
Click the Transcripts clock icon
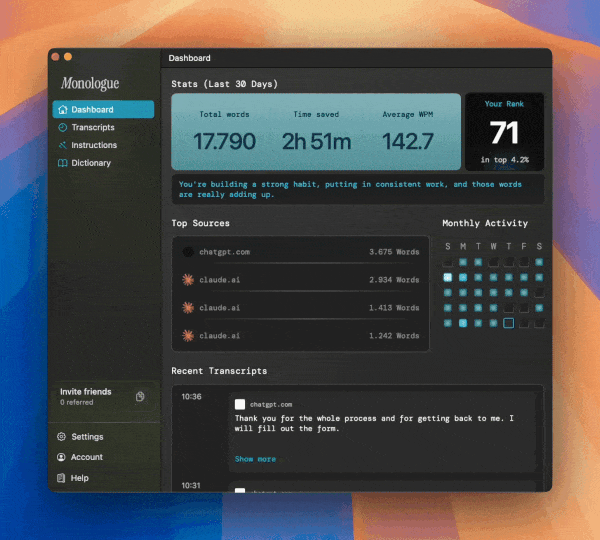pyautogui.click(x=62, y=127)
